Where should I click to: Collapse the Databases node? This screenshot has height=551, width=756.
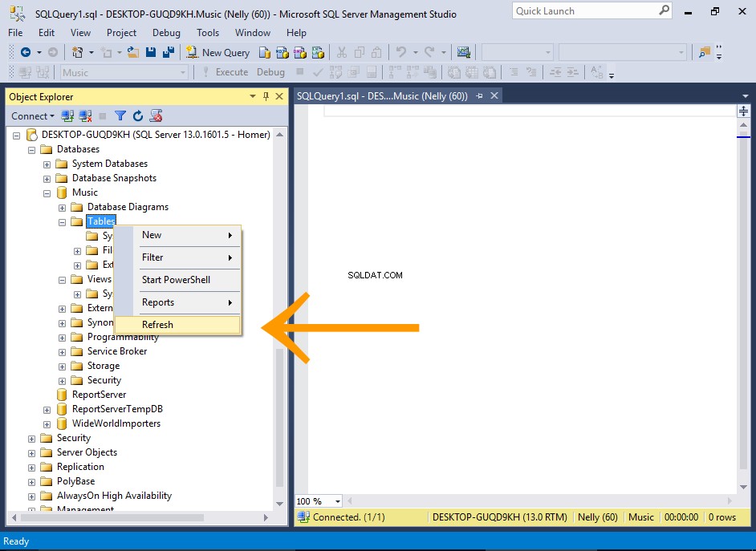32,150
